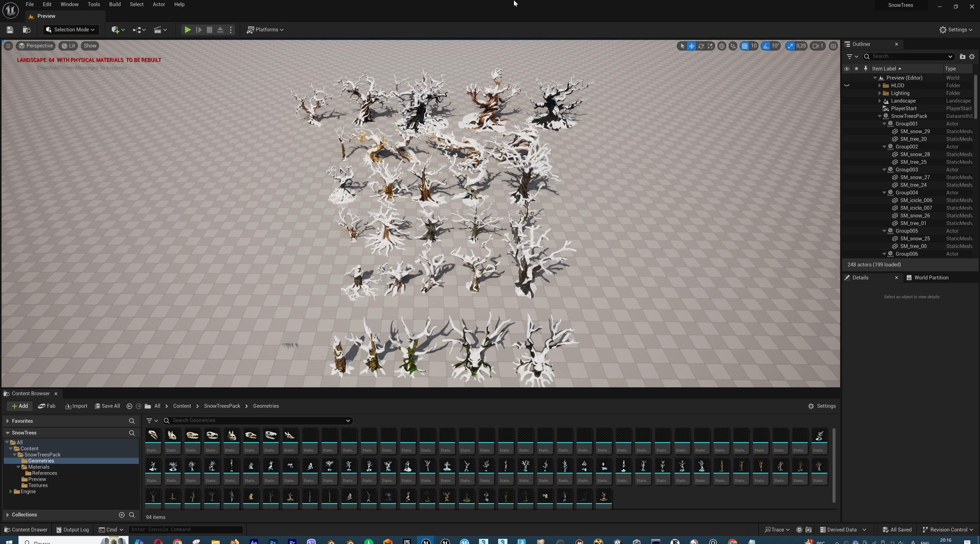
Task: Click the Add button in Content Browser
Action: click(20, 406)
